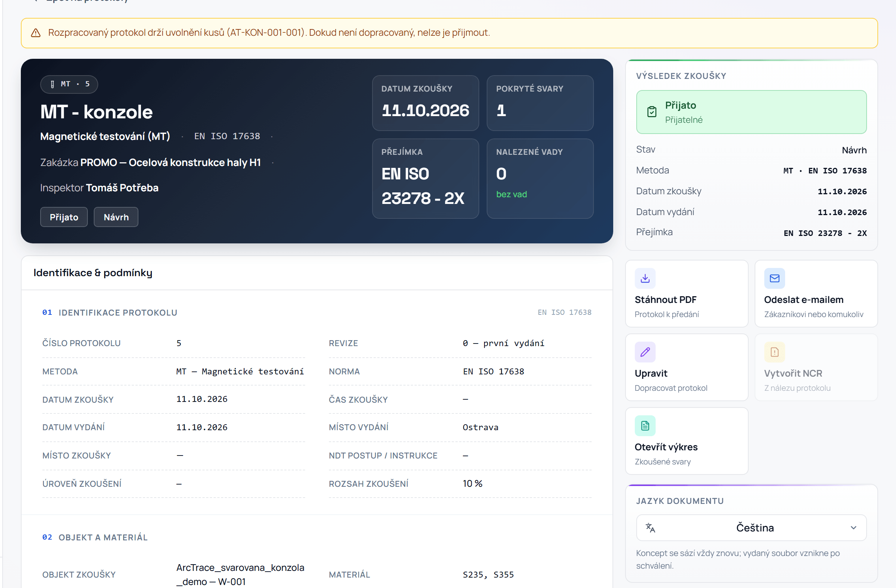Click the Vytvořit NCR warning document icon
Image resolution: width=896 pixels, height=588 pixels.
(774, 352)
